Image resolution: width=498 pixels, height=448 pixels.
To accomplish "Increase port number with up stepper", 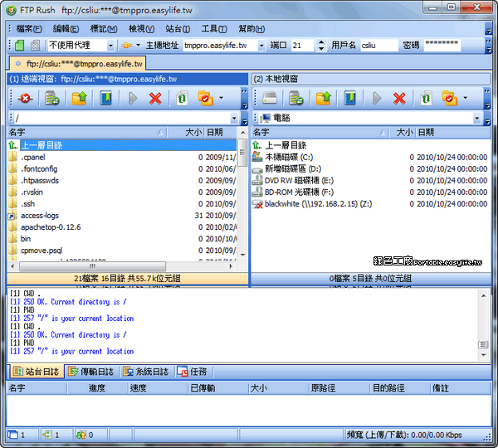I will [x=321, y=42].
